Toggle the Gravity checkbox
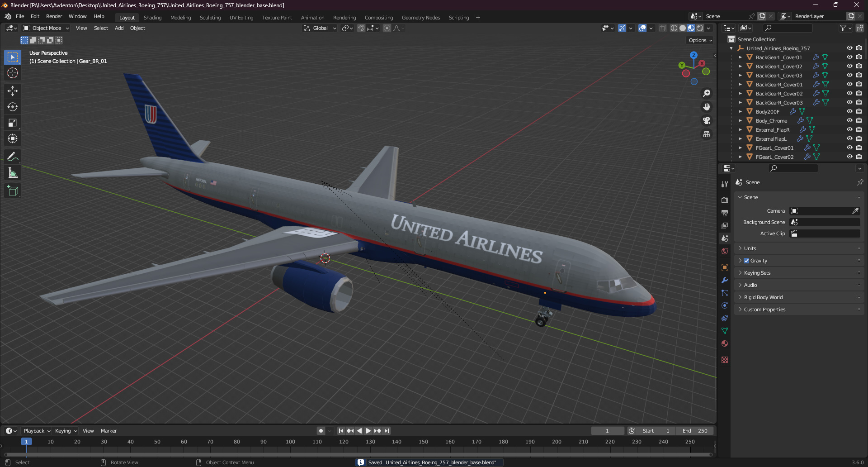Viewport: 868px width, 467px height. click(x=746, y=261)
